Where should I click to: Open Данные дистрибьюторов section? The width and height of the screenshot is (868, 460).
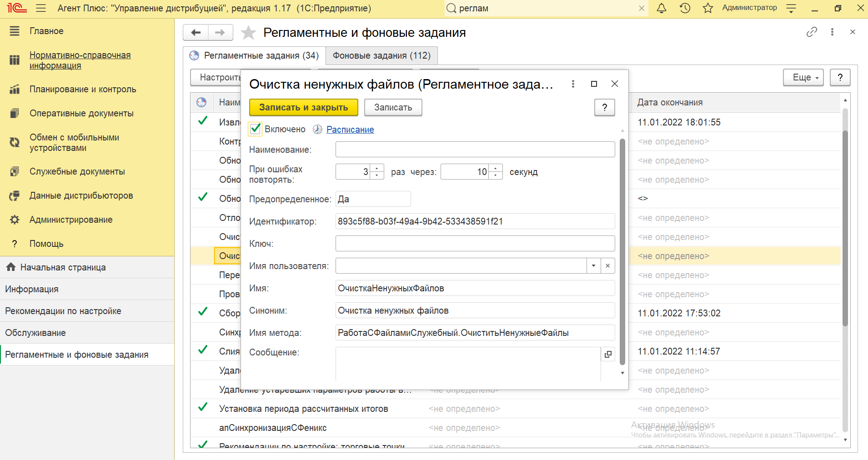(87, 195)
